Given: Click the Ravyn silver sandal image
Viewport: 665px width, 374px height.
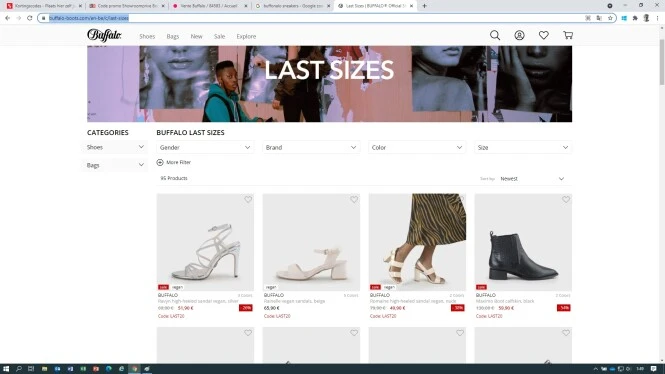Looking at the screenshot, I should click(205, 242).
